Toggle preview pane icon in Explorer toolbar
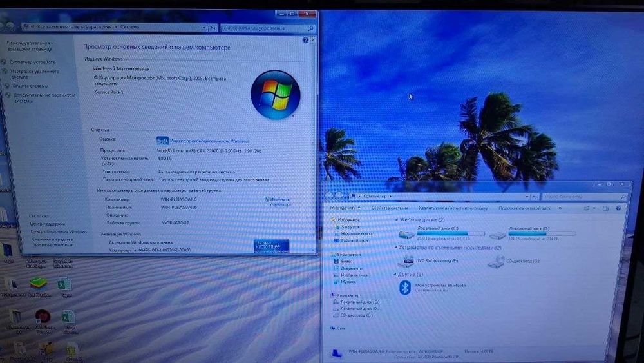The width and height of the screenshot is (644, 363). 606,208
